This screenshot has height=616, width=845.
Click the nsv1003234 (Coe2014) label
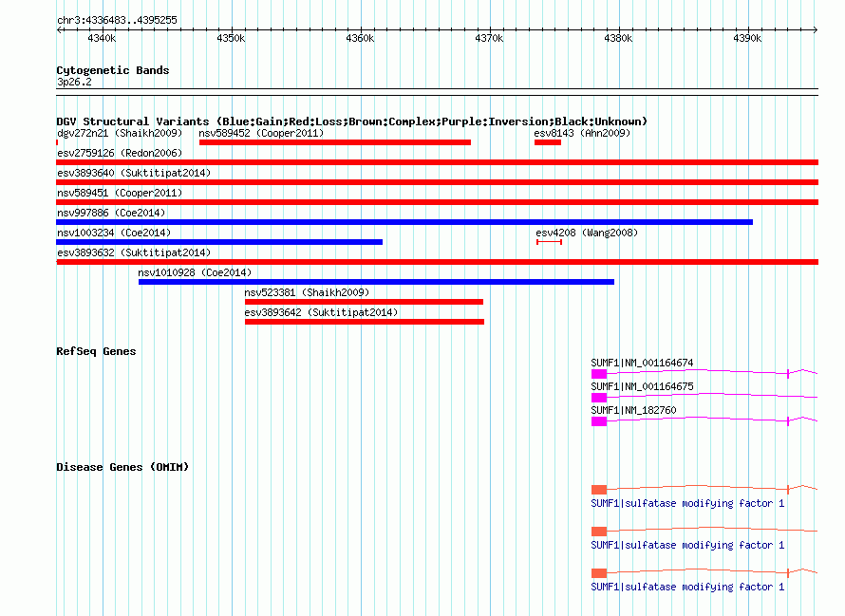coord(114,233)
